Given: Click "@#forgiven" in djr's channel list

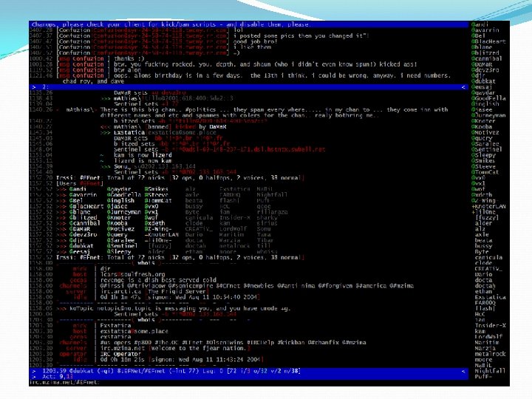Looking at the screenshot, I should 335,286.
